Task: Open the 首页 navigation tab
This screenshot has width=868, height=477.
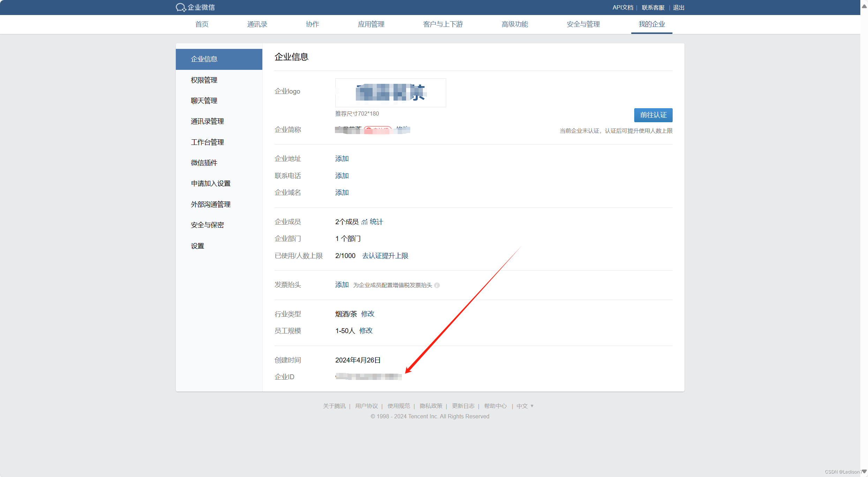Action: [202, 24]
